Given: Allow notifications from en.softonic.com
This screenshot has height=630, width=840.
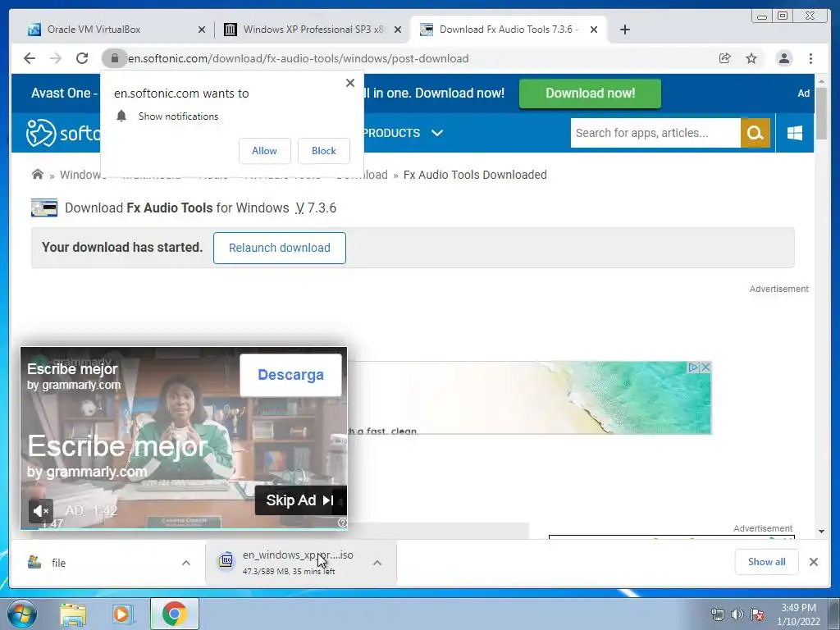Looking at the screenshot, I should tap(265, 151).
